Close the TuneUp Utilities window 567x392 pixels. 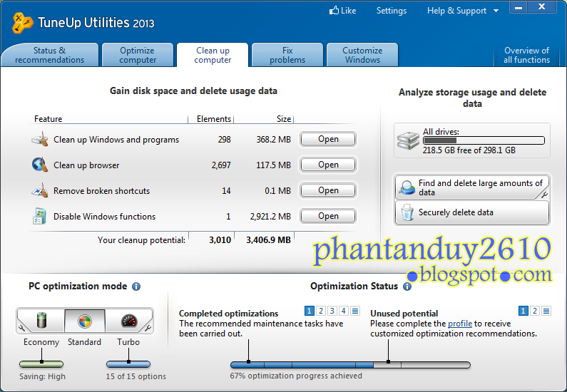coord(542,7)
